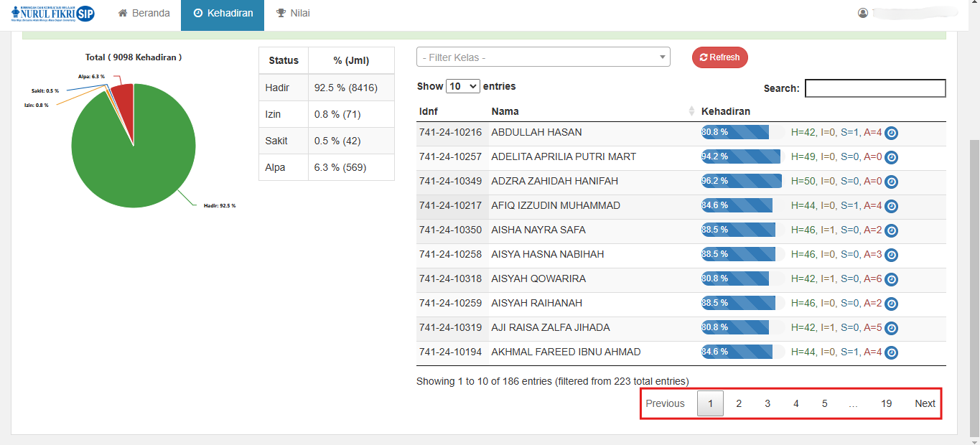980x445 pixels.
Task: Click the Nurul Fikri SIP logo
Action: (x=53, y=14)
